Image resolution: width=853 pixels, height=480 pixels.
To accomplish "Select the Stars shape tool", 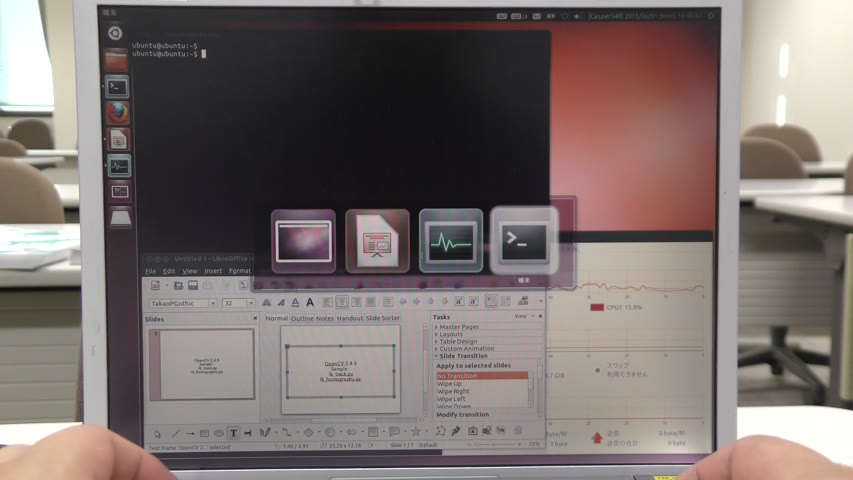I will coord(416,432).
